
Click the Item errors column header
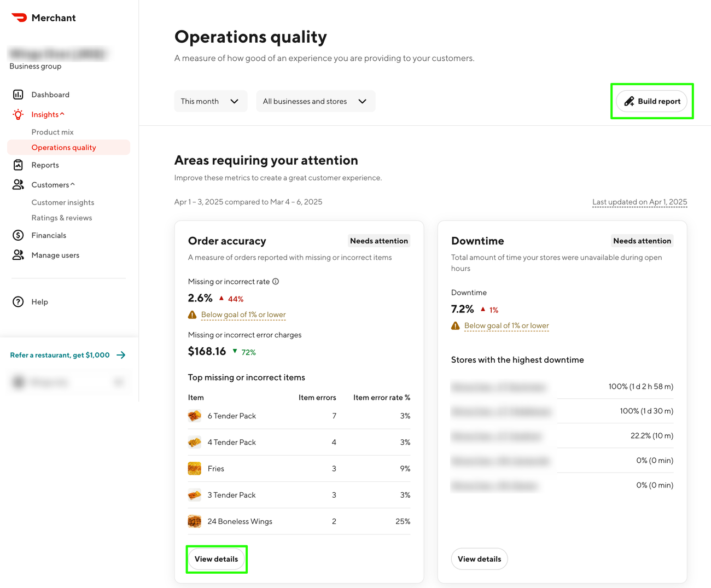(317, 398)
